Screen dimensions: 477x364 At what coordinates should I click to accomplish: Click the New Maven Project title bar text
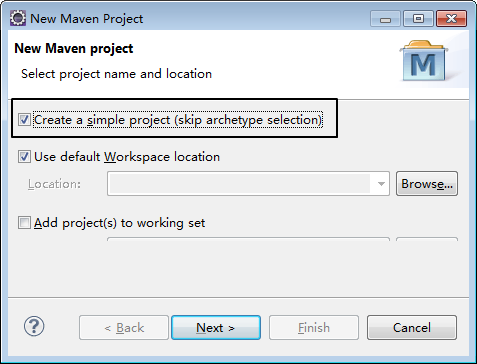pyautogui.click(x=87, y=19)
